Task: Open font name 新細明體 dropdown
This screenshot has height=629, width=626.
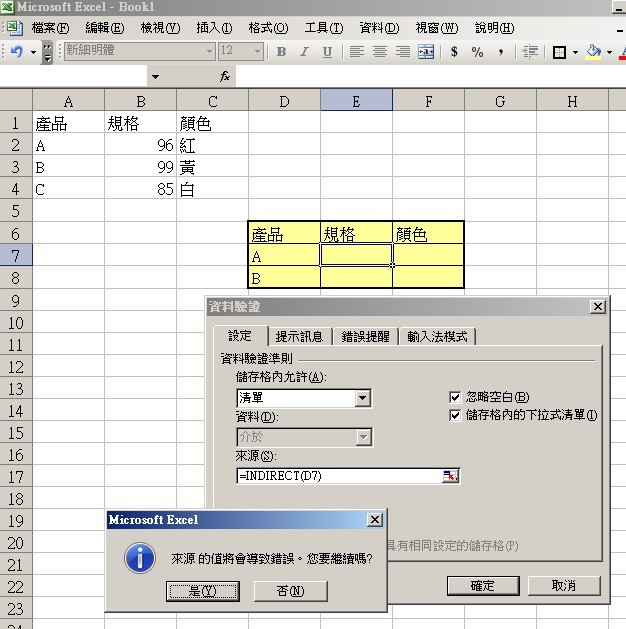Action: (x=209, y=51)
